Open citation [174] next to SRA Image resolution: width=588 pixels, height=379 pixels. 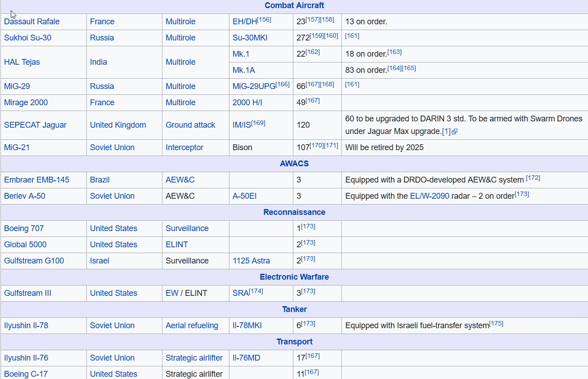point(256,291)
